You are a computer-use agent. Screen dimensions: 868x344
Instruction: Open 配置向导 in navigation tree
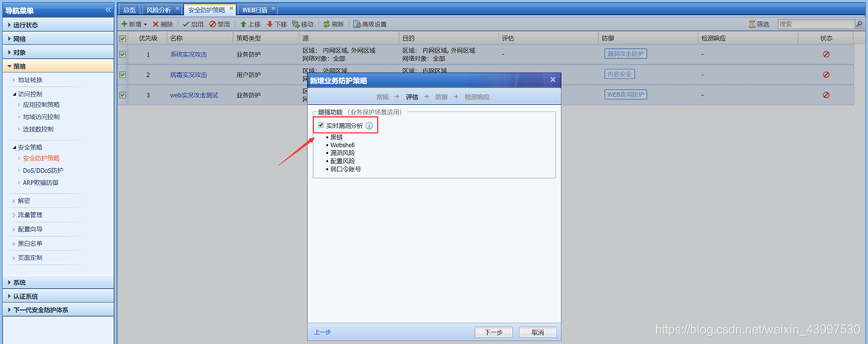(x=30, y=229)
